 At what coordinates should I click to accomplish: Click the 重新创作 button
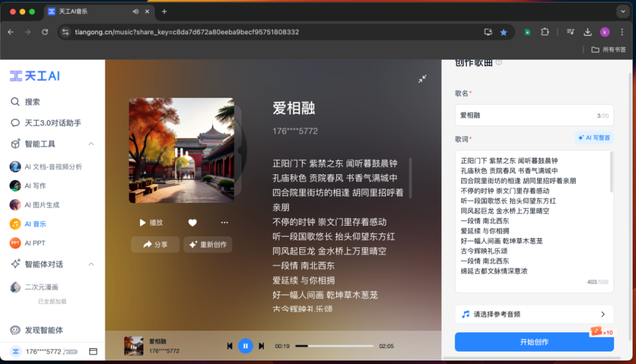pos(207,244)
